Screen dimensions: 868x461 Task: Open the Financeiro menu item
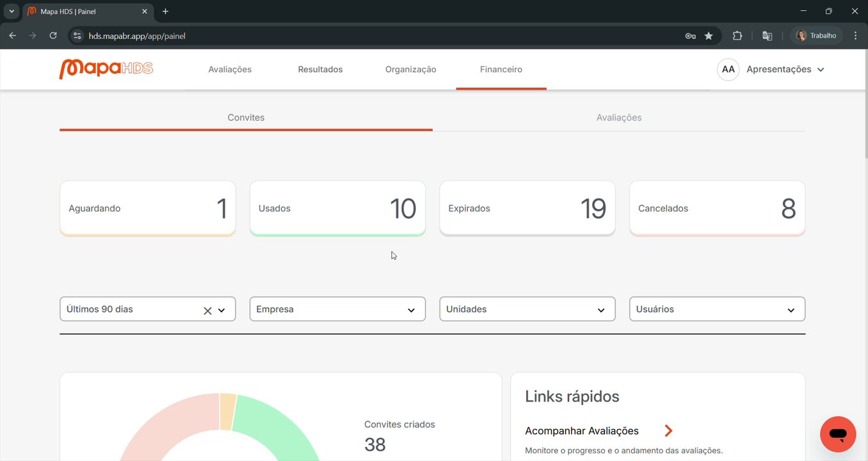point(501,69)
